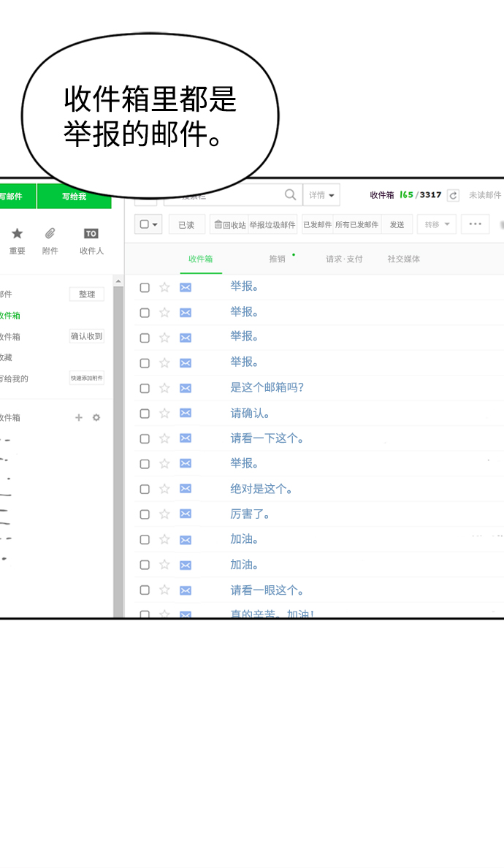Click envelope icon beside 绝对是这个。
The image size is (504, 868).
click(x=186, y=489)
